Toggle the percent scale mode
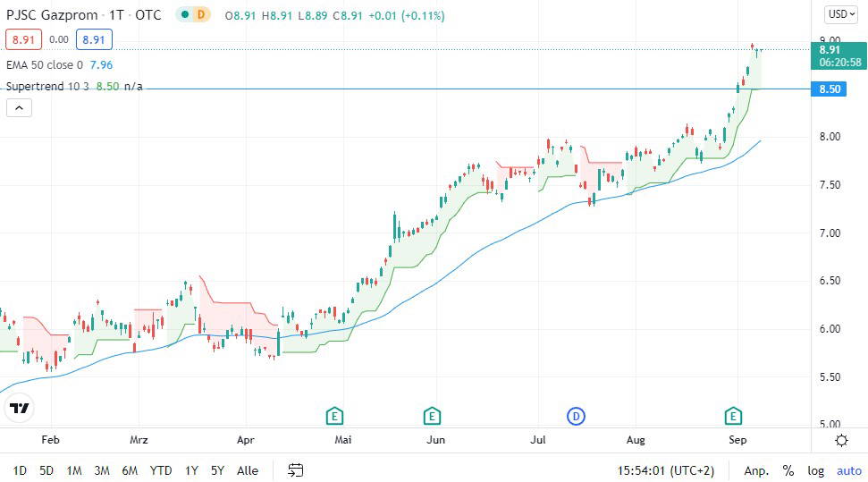The image size is (868, 482). [788, 470]
